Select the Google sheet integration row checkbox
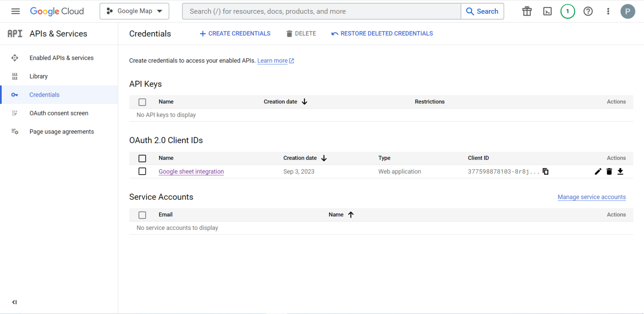644x314 pixels. (142, 171)
